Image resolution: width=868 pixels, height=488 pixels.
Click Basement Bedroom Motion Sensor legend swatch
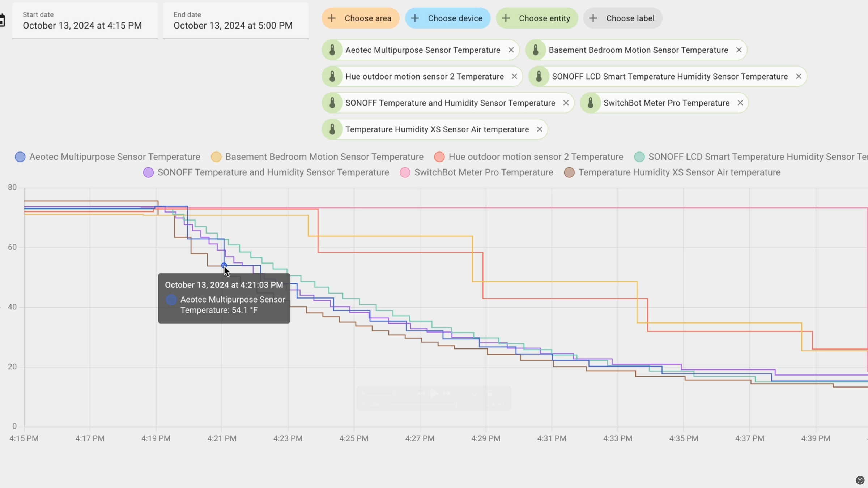point(216,157)
